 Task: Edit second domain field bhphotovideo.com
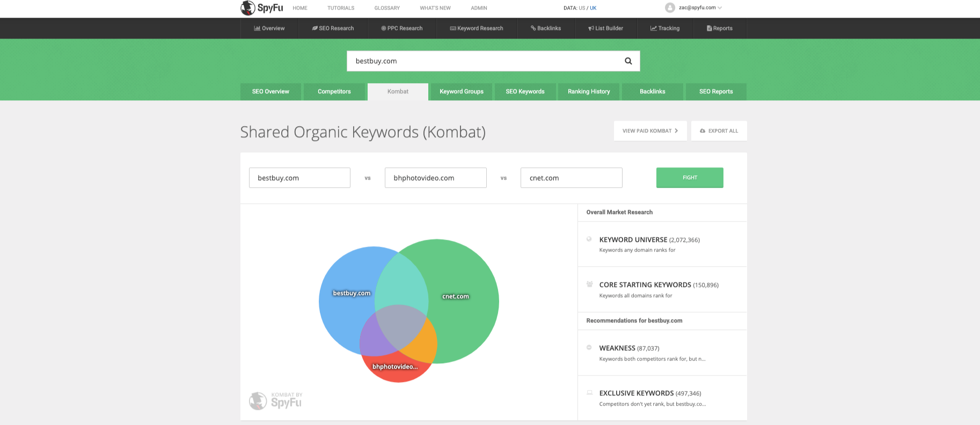[x=436, y=178]
